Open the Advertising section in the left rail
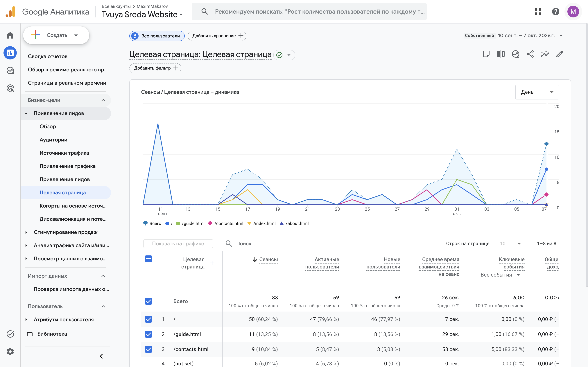 click(10, 88)
